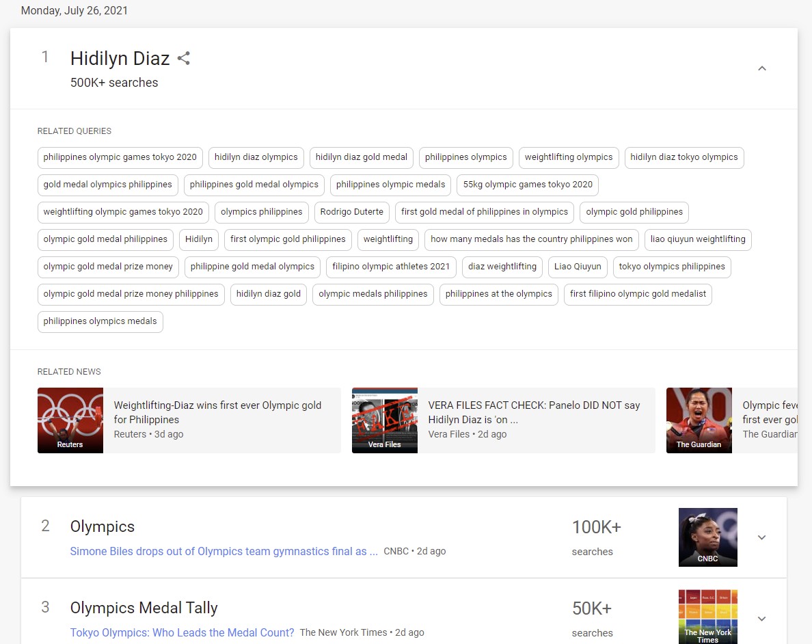This screenshot has height=644, width=812.
Task: Open query 'hidilyn diaz olympics'
Action: (256, 157)
